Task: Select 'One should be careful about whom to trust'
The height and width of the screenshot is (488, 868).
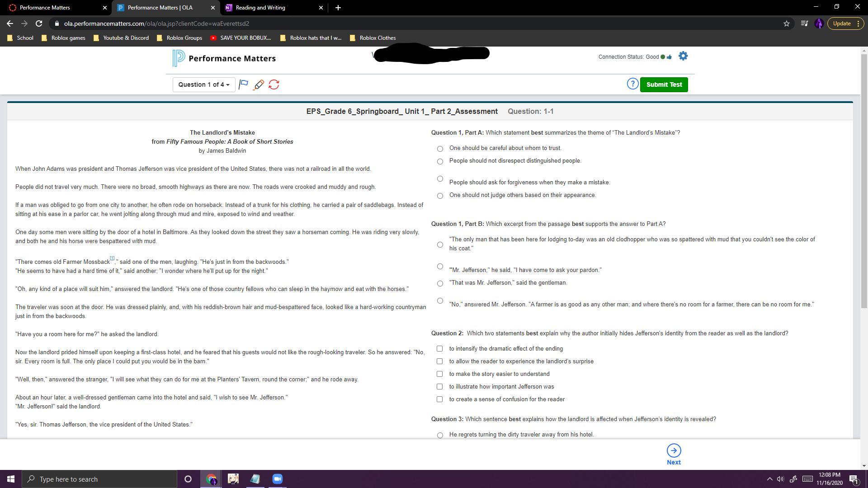Action: (440, 149)
